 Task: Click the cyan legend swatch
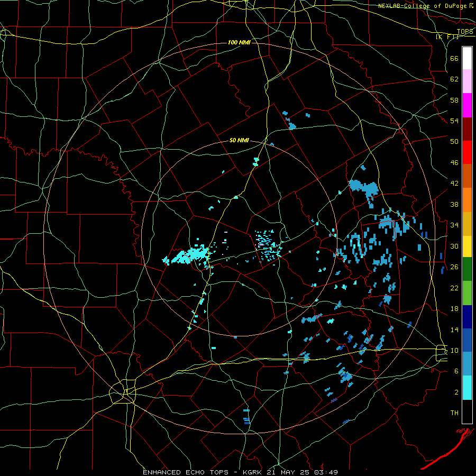[x=467, y=388]
